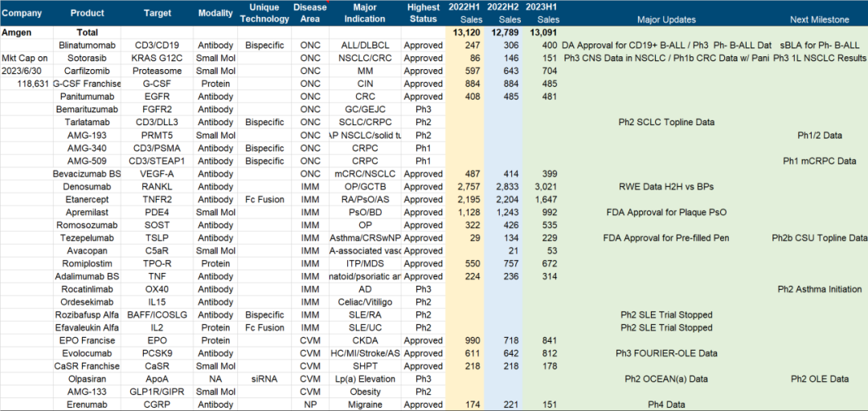Click the Apremilast product cell

click(87, 212)
